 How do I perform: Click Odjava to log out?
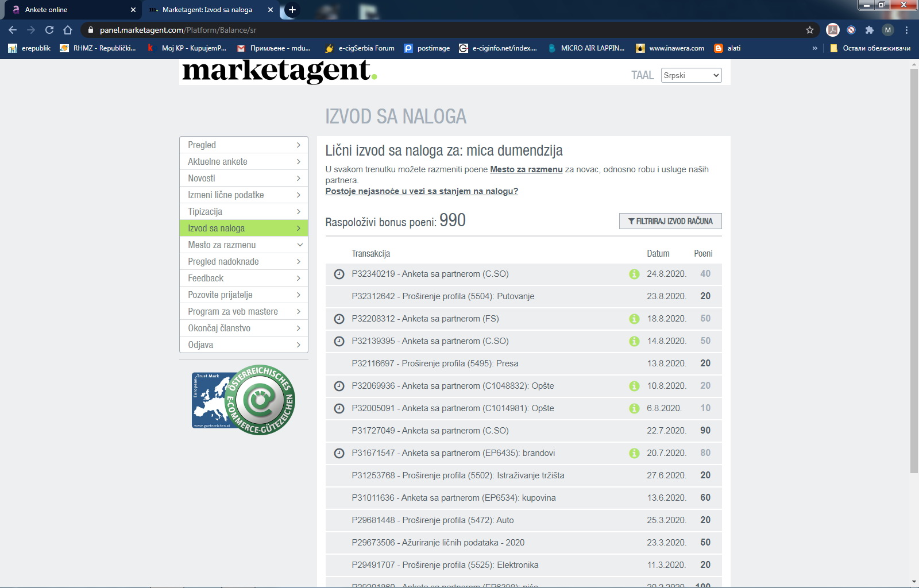[x=244, y=345]
